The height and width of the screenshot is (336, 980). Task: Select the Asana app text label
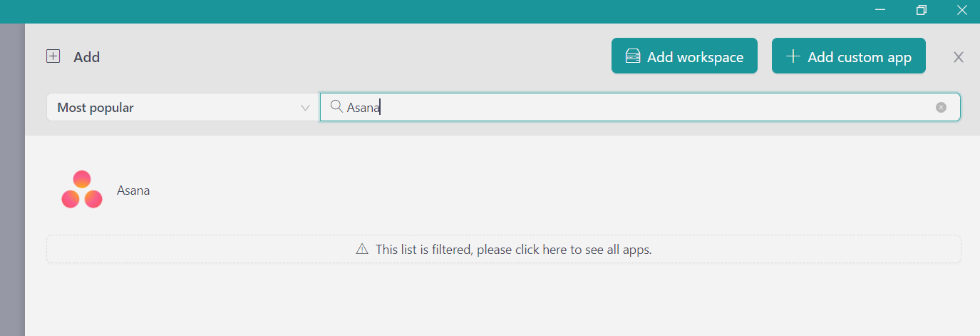pos(133,190)
